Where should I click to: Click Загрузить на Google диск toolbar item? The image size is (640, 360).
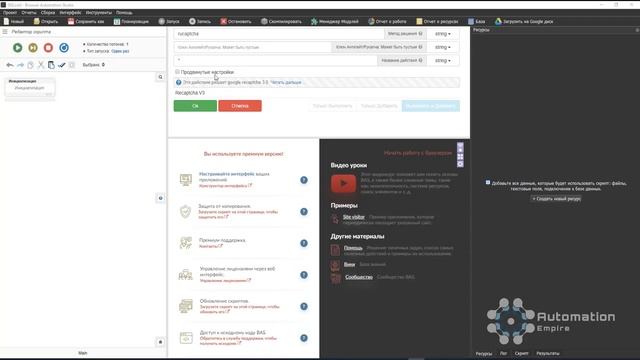[x=524, y=21]
